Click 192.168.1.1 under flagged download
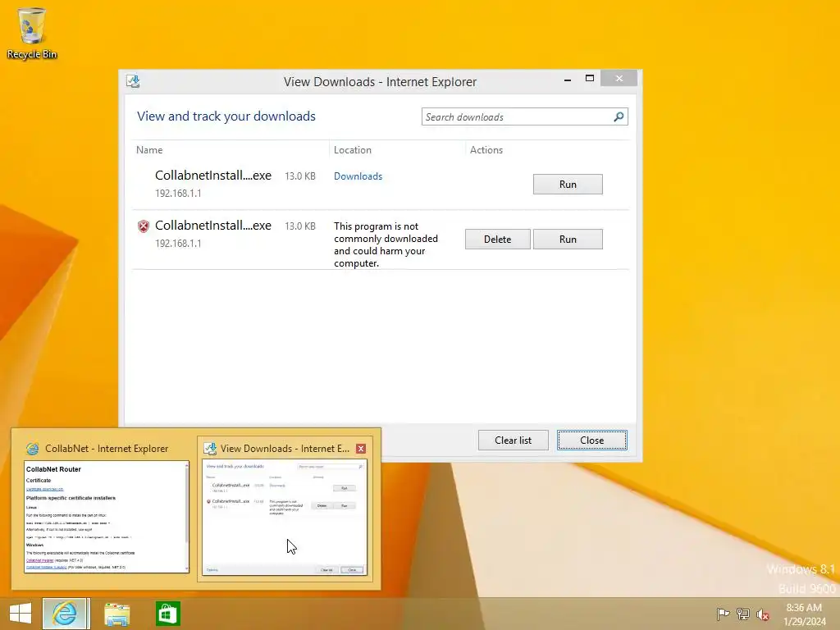 [178, 243]
